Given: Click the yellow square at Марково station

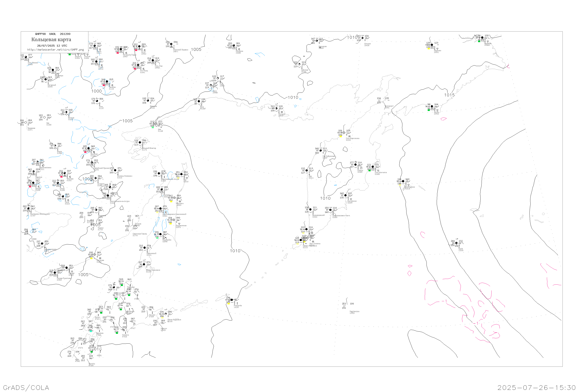Looking at the screenshot, I should 428,48.
